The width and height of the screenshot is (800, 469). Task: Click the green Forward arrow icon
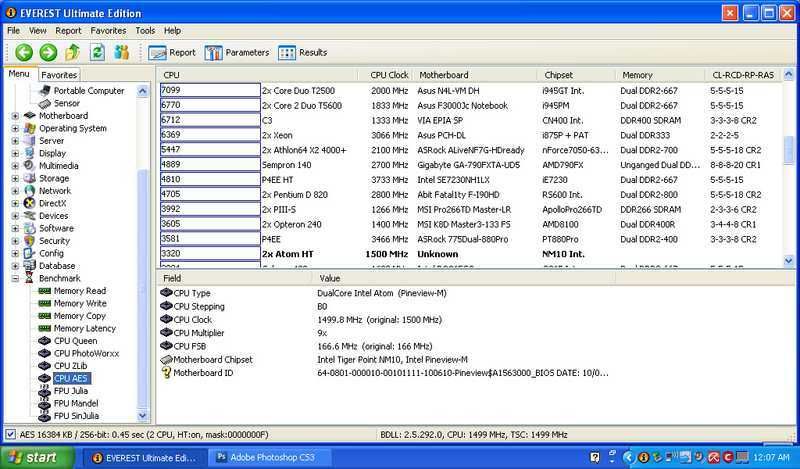tap(48, 52)
